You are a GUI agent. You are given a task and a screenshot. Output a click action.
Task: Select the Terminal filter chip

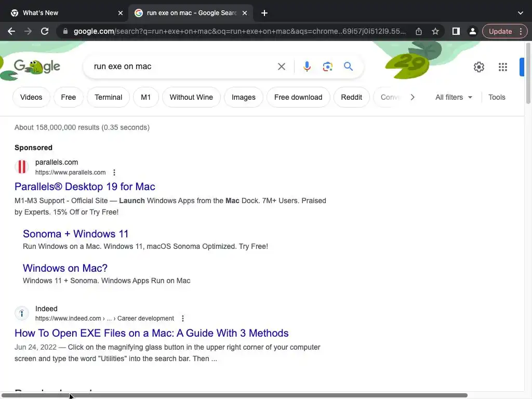click(108, 97)
